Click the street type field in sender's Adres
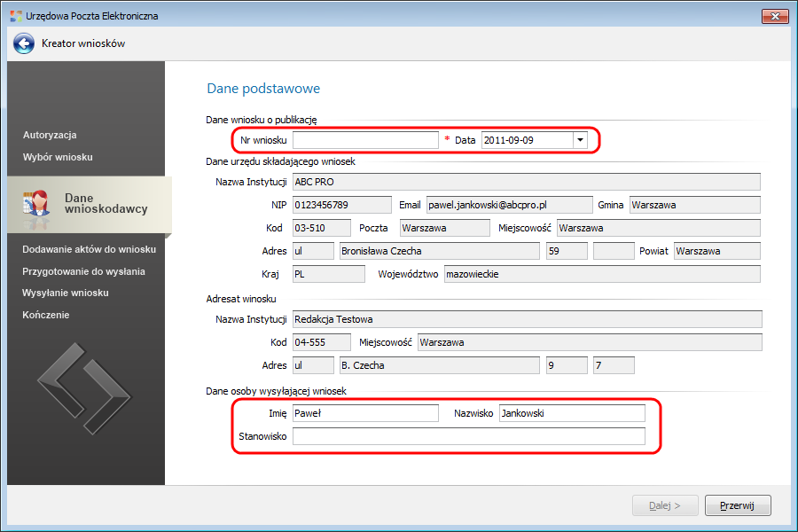 (x=313, y=250)
